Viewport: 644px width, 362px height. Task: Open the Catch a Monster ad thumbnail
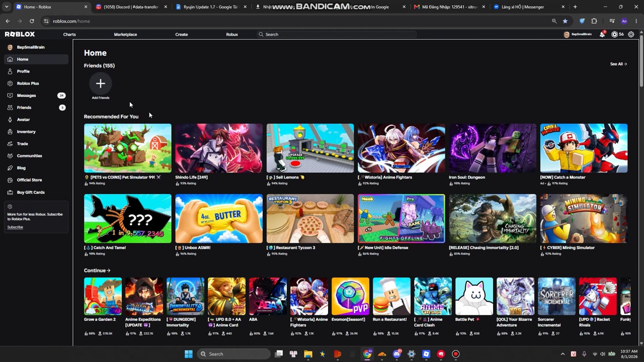584,148
